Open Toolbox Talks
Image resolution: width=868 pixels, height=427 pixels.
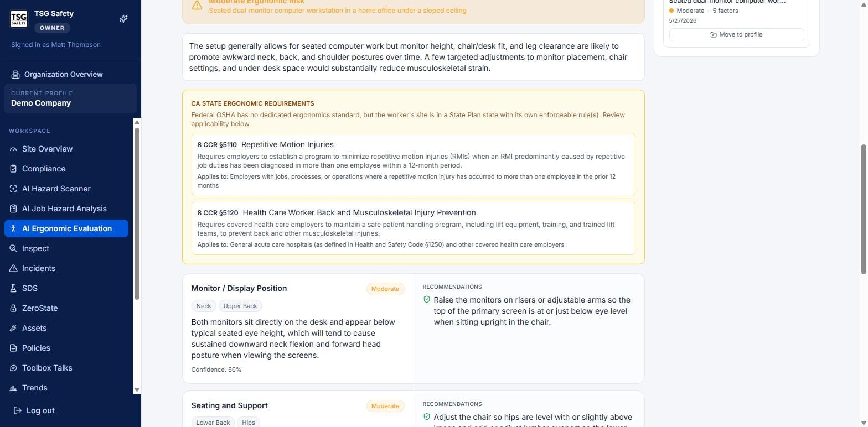click(x=66, y=368)
